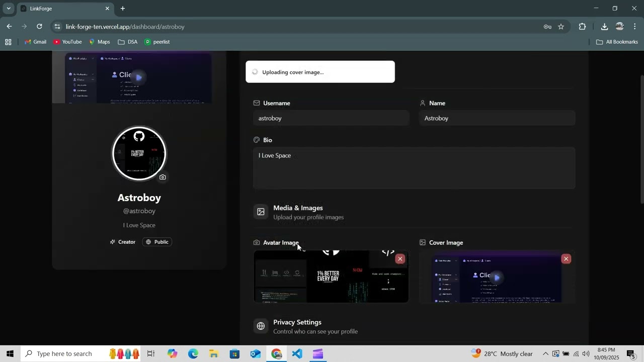644x362 pixels.
Task: Click the Public visibility badge
Action: pyautogui.click(x=157, y=242)
